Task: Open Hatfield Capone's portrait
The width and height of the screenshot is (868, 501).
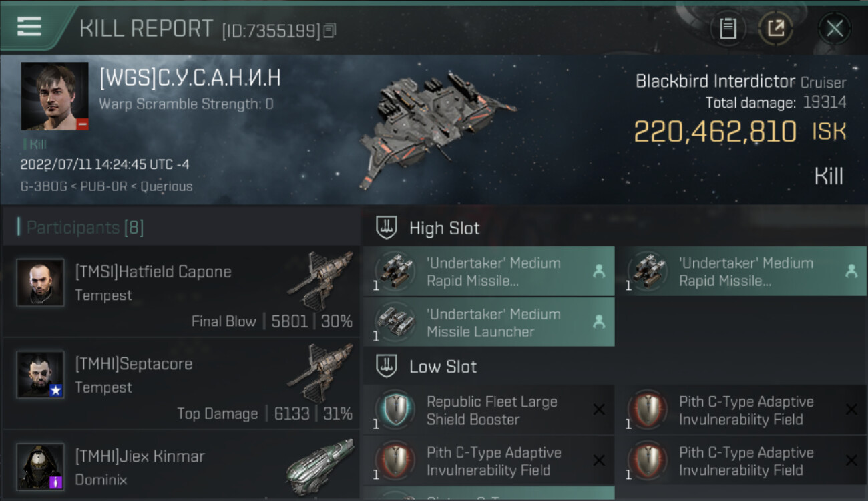Action: (x=40, y=282)
